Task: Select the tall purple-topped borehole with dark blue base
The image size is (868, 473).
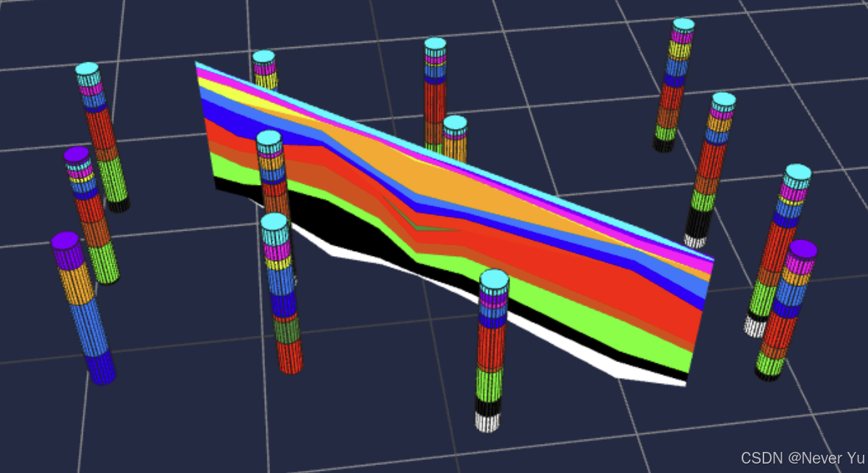Action: point(83,308)
